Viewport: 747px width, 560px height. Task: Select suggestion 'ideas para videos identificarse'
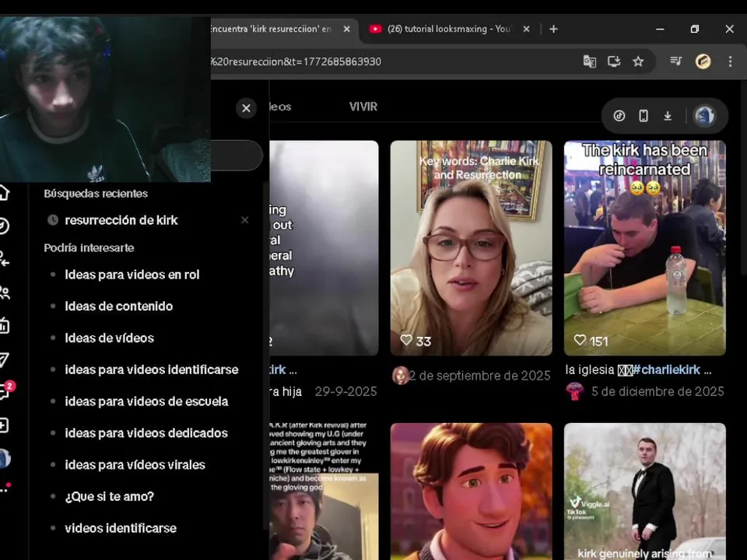coord(152,369)
